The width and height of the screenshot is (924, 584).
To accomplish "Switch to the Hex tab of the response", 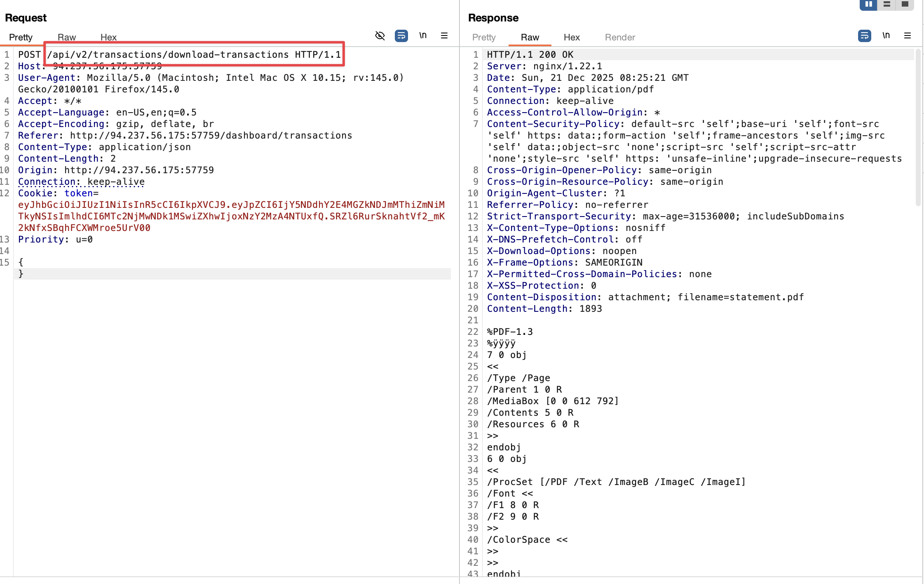I will coord(571,38).
